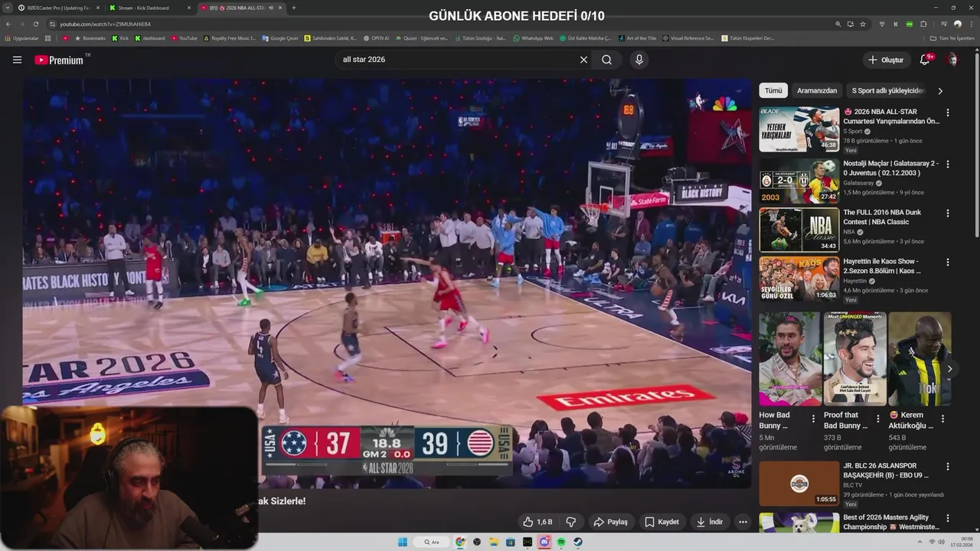
Task: Open options for How Bad Bunny short
Action: point(813,419)
